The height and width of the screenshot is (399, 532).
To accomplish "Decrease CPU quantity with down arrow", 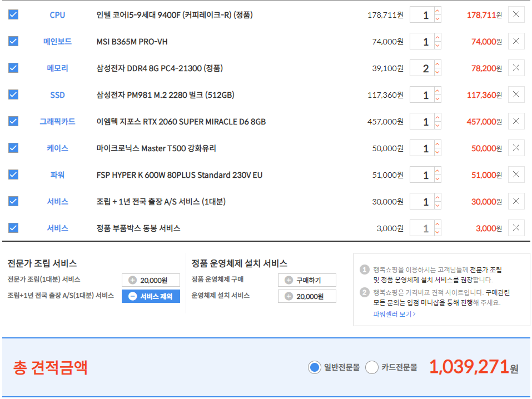I will click(437, 19).
